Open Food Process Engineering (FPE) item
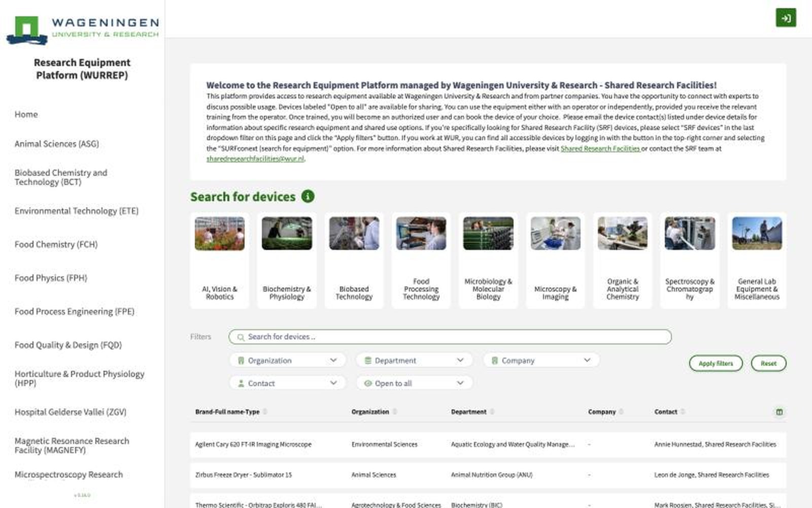Viewport: 812px width, 508px height. pyautogui.click(x=75, y=311)
